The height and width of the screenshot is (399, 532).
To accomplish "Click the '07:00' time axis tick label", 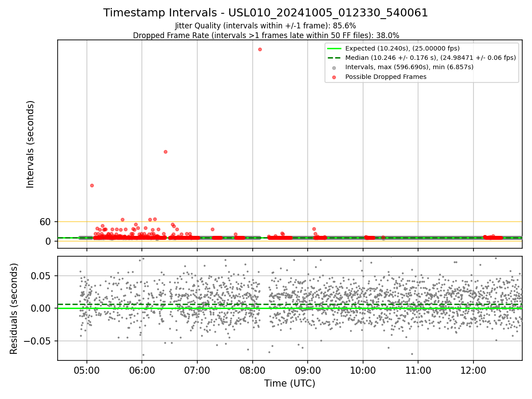I will click(x=197, y=370).
